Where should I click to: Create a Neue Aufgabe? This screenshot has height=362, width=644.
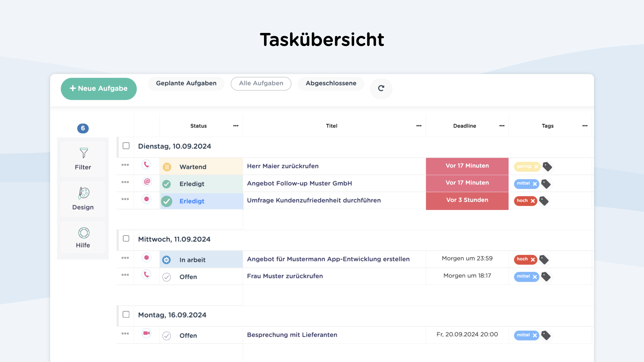98,89
